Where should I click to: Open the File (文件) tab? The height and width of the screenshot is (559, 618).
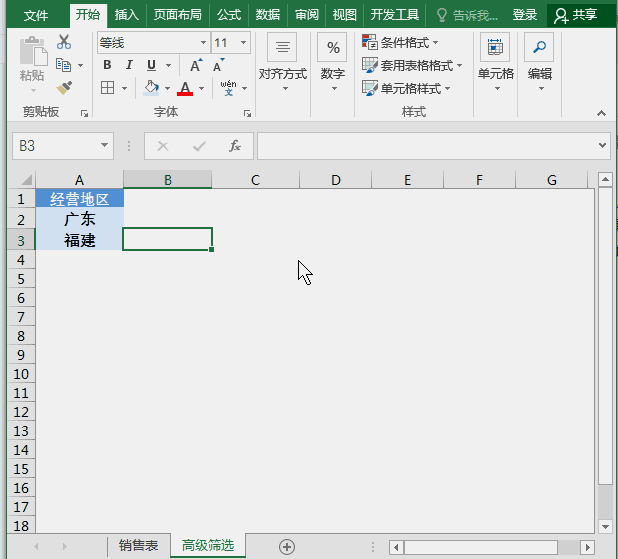tap(35, 15)
